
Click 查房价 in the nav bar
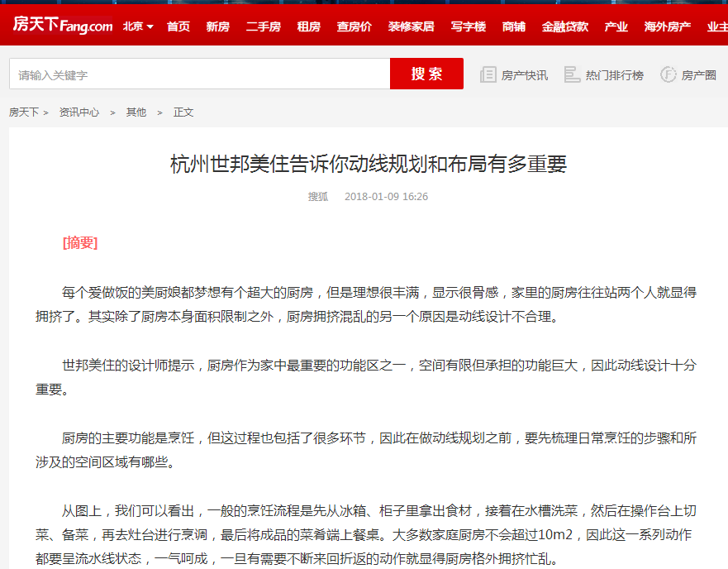[x=354, y=26]
